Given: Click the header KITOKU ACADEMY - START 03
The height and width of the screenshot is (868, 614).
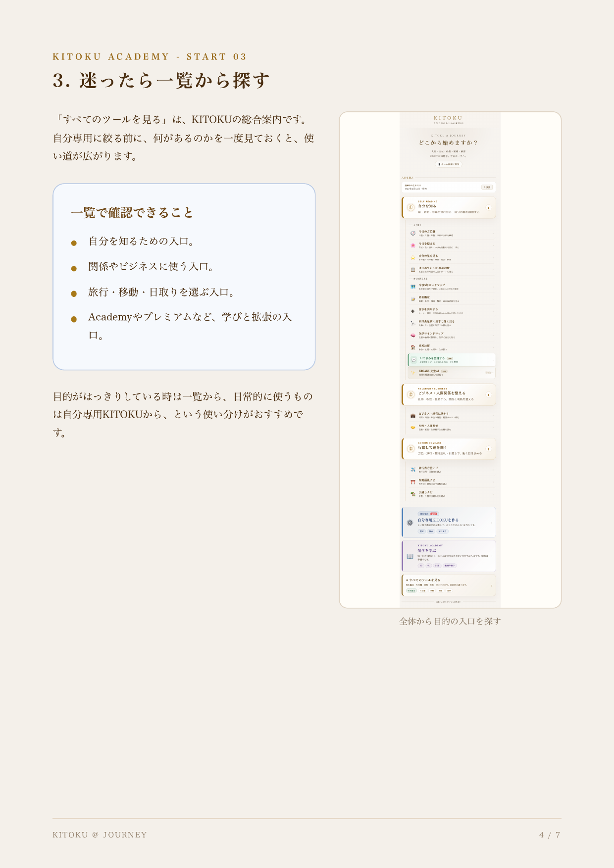Looking at the screenshot, I should pyautogui.click(x=150, y=57).
